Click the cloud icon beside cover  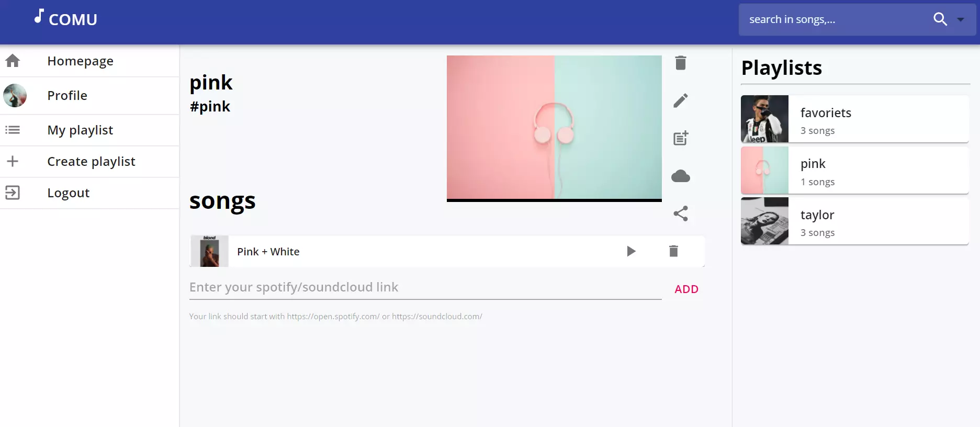pos(680,176)
